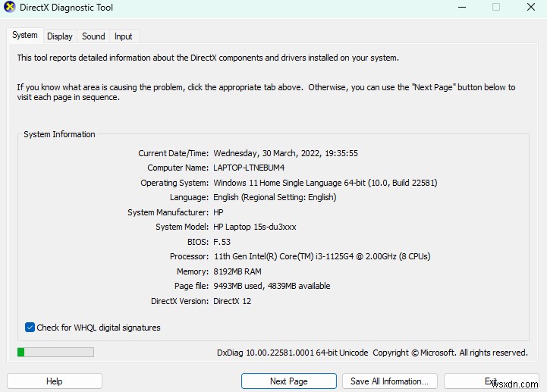Click Save All Information button

[390, 381]
